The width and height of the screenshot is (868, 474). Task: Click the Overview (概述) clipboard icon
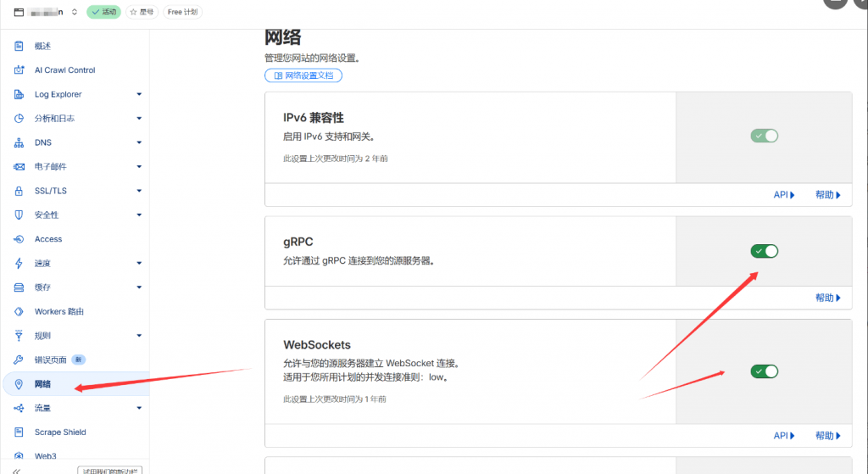tap(19, 46)
